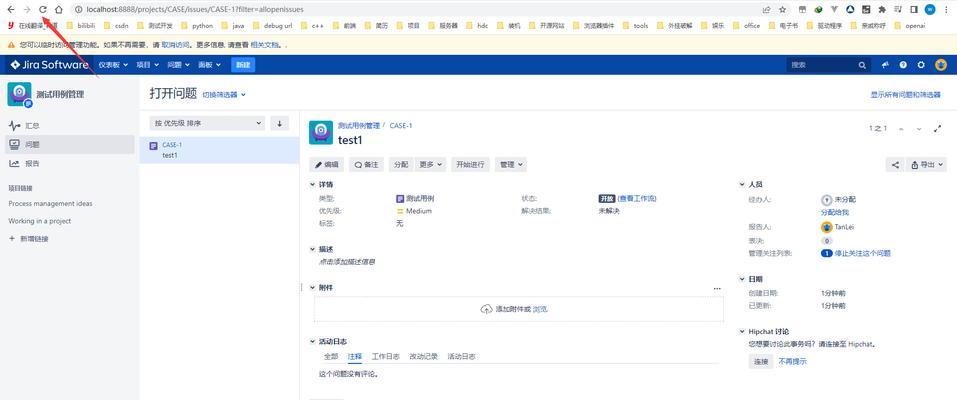Open the Jira help question-mark icon
Image resolution: width=957 pixels, height=400 pixels.
pos(903,65)
